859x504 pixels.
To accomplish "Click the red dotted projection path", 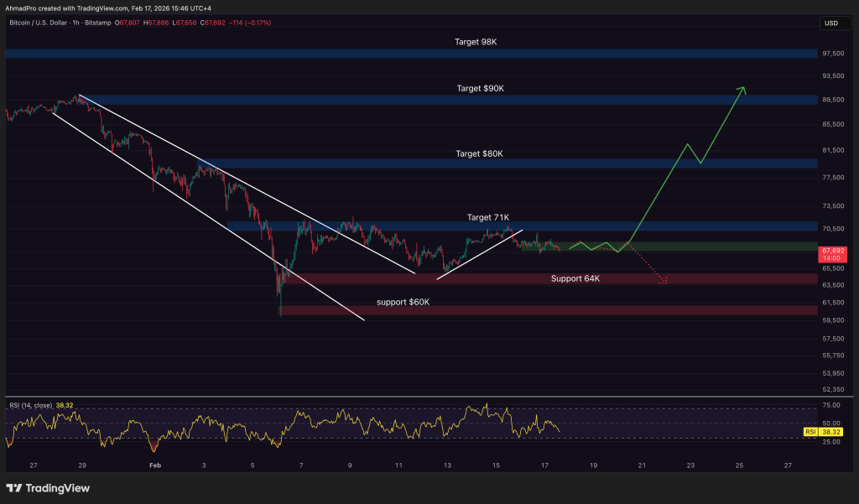I will [x=646, y=264].
